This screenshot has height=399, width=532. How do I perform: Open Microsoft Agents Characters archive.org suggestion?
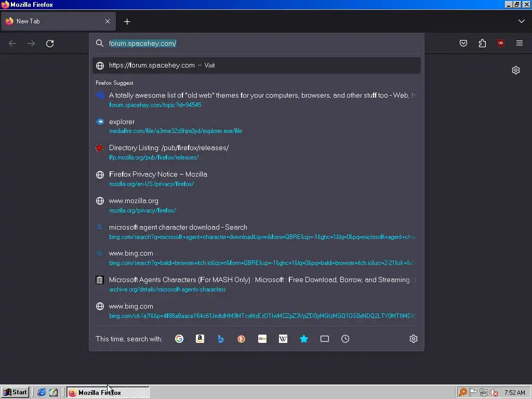(257, 284)
